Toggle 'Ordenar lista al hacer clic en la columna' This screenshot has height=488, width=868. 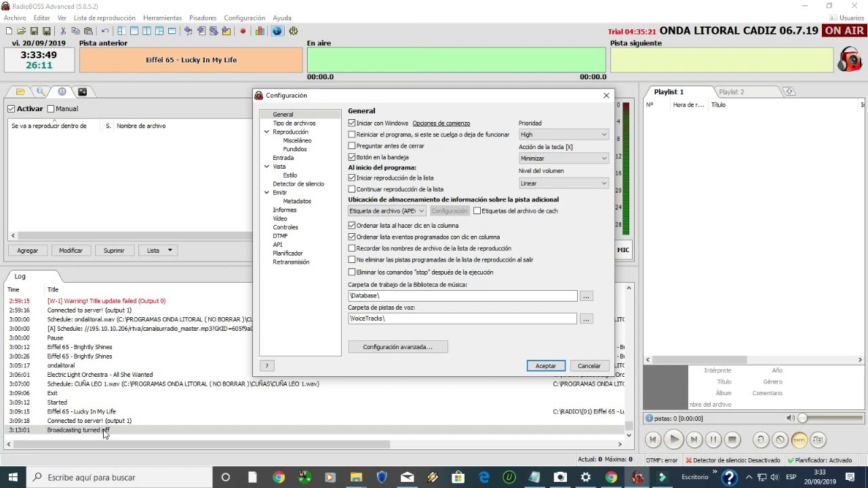[352, 226]
